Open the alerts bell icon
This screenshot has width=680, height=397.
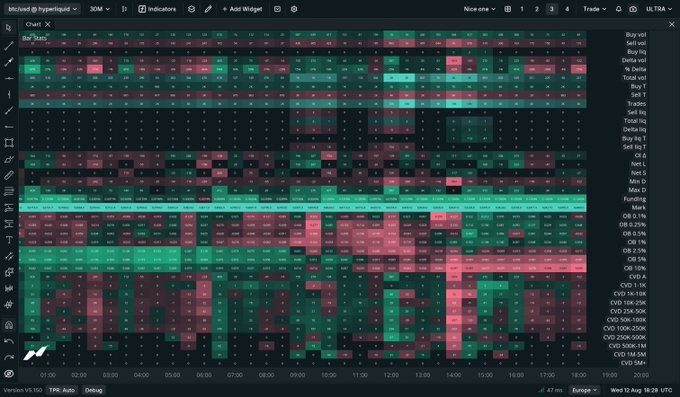pyautogui.click(x=618, y=9)
